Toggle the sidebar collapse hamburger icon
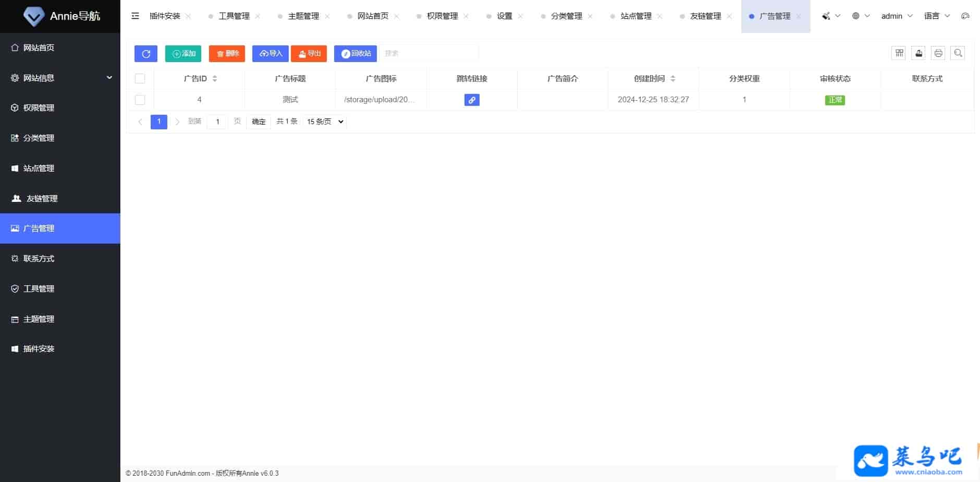This screenshot has height=482, width=980. (x=136, y=16)
